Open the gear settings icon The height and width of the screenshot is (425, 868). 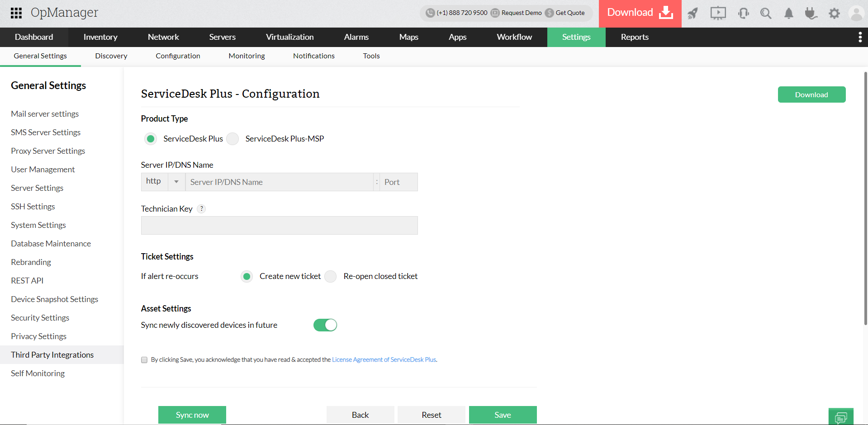coord(835,13)
